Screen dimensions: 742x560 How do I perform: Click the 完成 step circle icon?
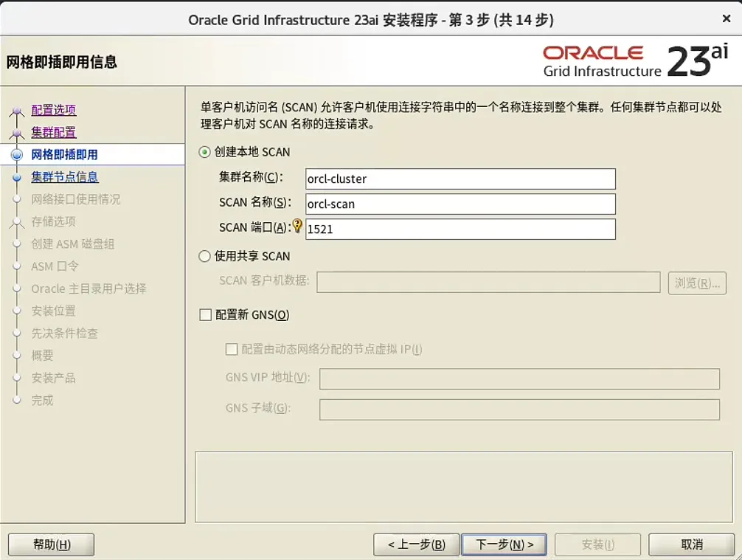pyautogui.click(x=17, y=400)
